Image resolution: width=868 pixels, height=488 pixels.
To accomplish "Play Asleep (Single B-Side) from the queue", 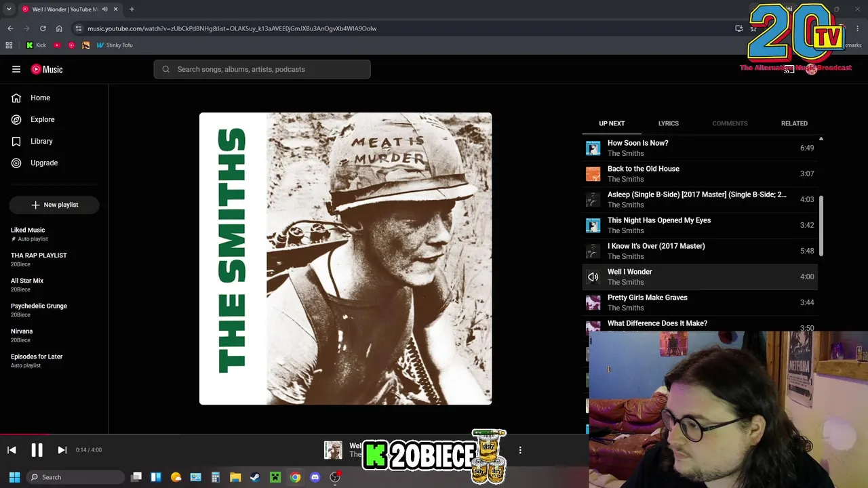I will tap(700, 199).
